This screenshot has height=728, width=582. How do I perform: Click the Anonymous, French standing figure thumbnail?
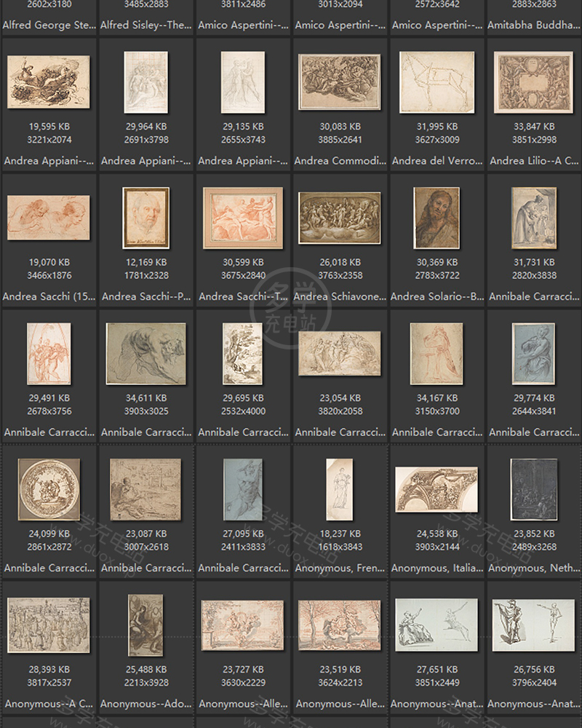click(340, 489)
